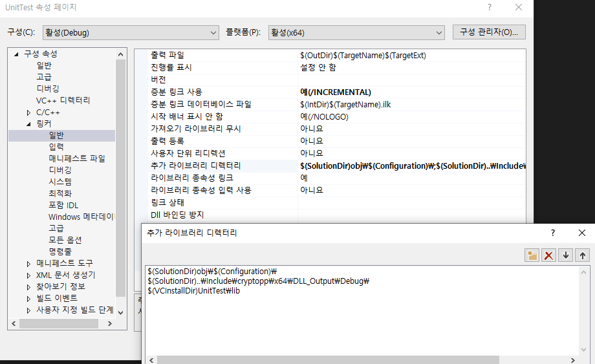Move line down with down arrow icon
595x364 pixels.
pyautogui.click(x=566, y=255)
